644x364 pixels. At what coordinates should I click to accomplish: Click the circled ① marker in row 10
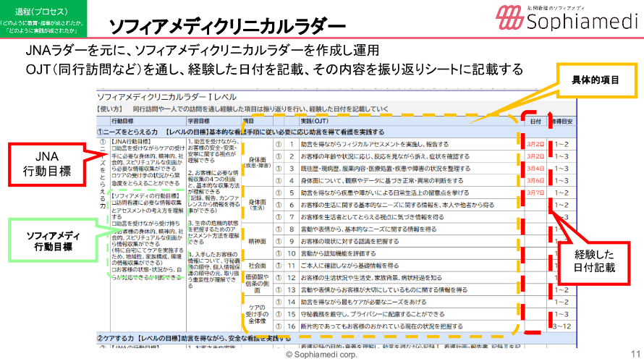279,254
